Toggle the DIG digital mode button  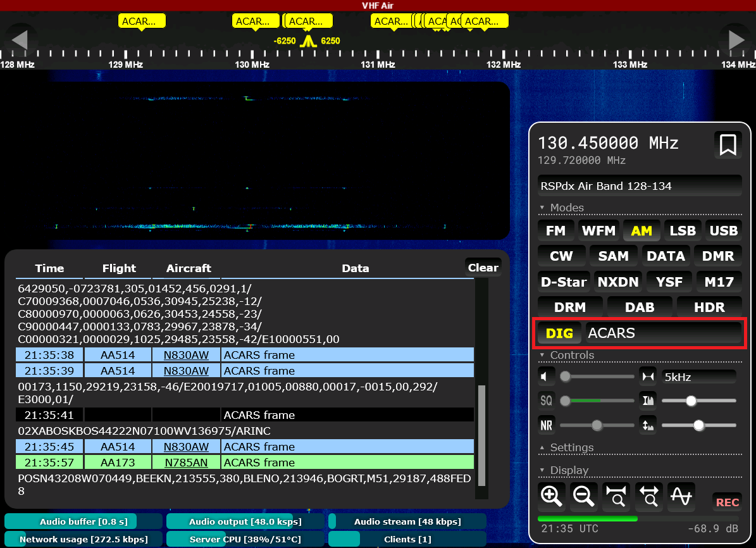(x=559, y=333)
